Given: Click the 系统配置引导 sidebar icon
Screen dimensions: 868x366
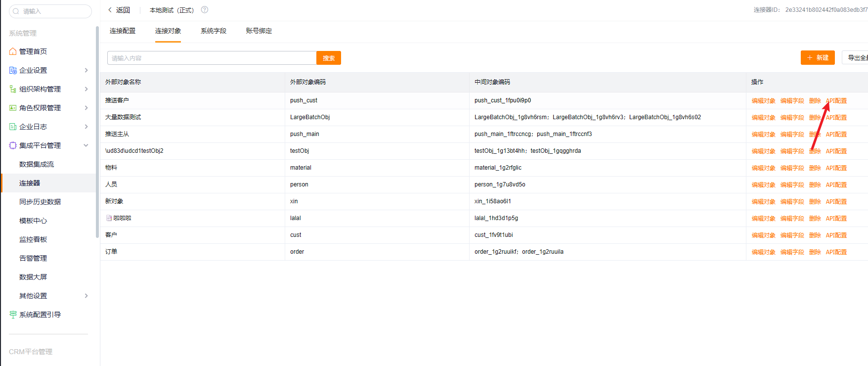Looking at the screenshot, I should (x=13, y=315).
